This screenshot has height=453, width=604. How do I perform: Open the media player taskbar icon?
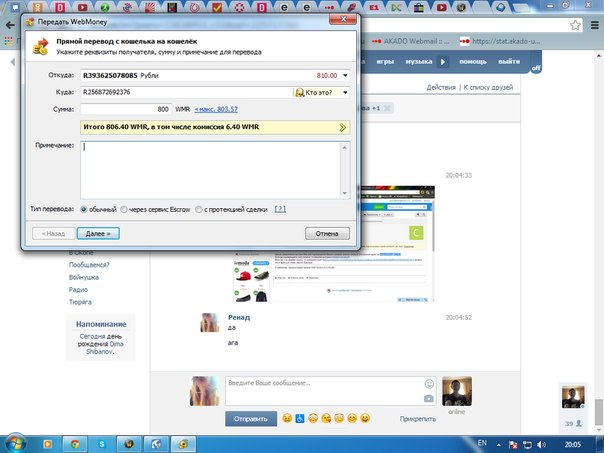[47, 444]
